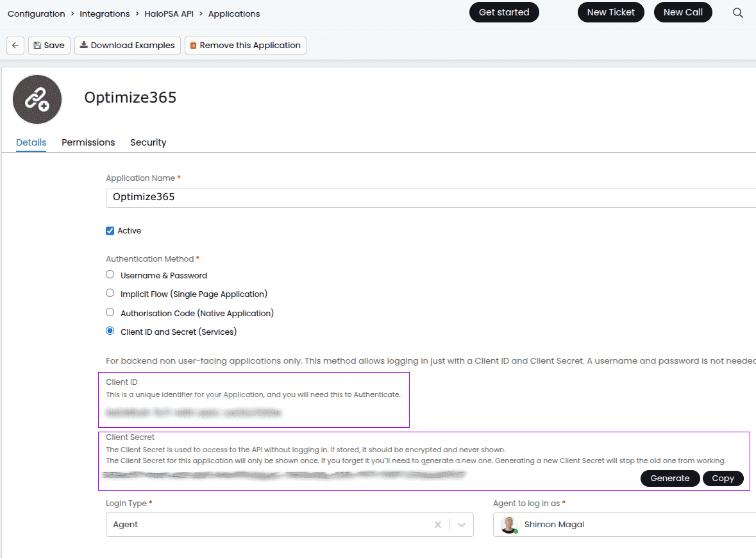Screen dimensions: 756x558
Task: Clear the Login Type selection with the X icon
Action: 438,525
